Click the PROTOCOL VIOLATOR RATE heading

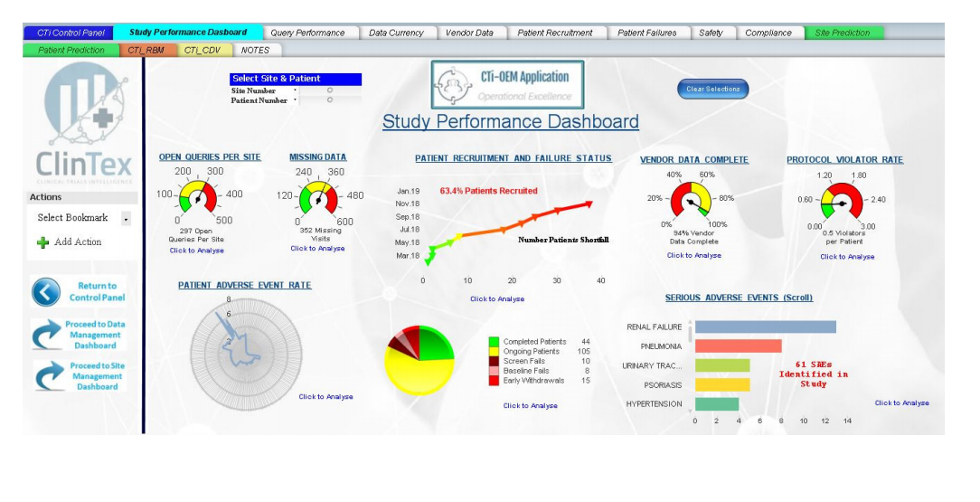[845, 160]
